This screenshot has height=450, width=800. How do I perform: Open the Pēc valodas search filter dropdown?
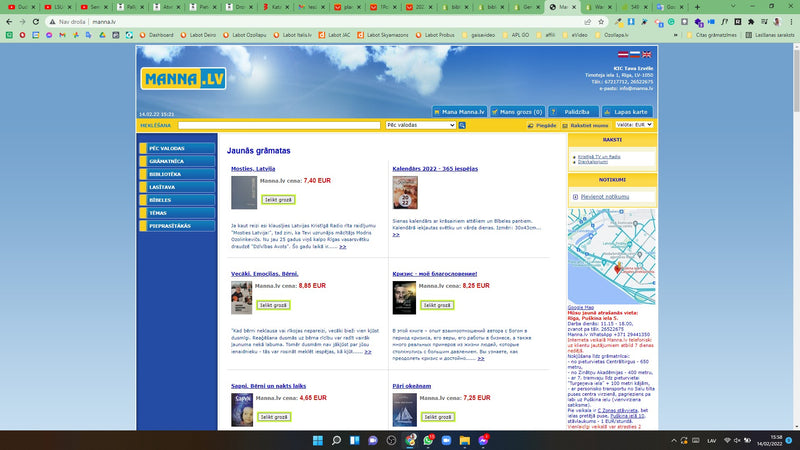point(420,125)
